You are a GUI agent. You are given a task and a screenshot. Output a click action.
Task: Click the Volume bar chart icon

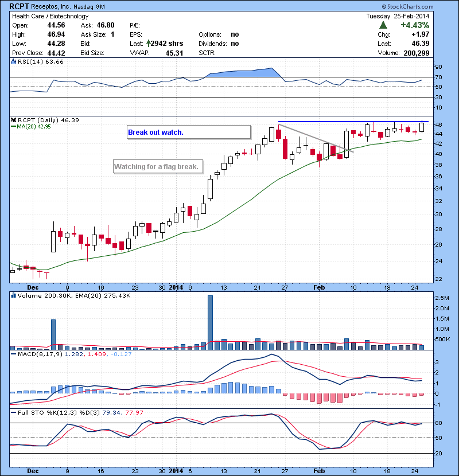pyautogui.click(x=13, y=295)
